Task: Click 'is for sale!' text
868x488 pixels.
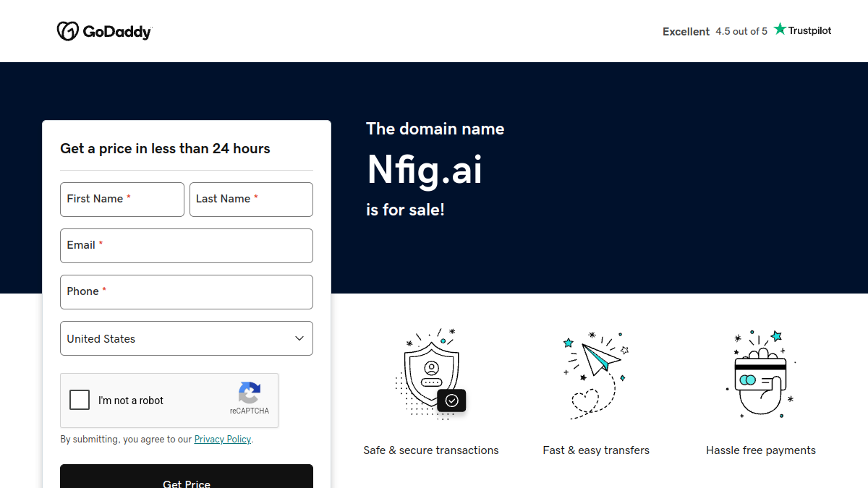Action: [406, 210]
